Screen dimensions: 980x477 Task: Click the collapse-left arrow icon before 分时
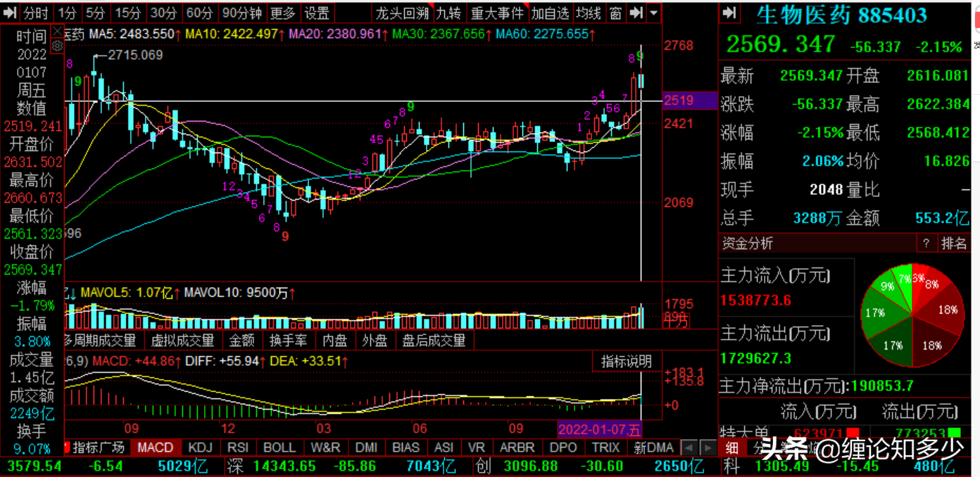[x=11, y=13]
